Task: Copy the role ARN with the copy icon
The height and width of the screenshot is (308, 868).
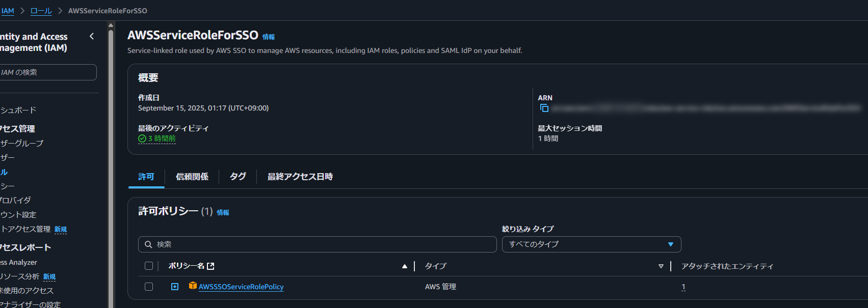Action: (544, 108)
